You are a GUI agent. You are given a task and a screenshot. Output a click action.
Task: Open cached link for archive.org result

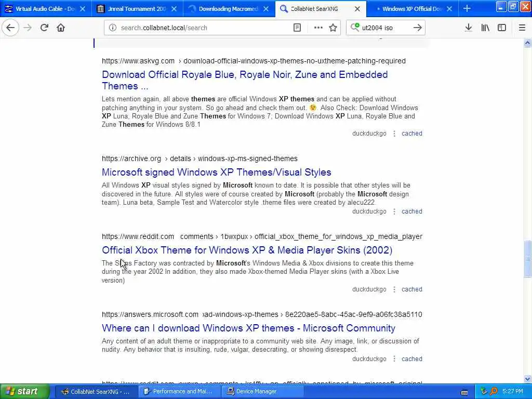pos(412,211)
